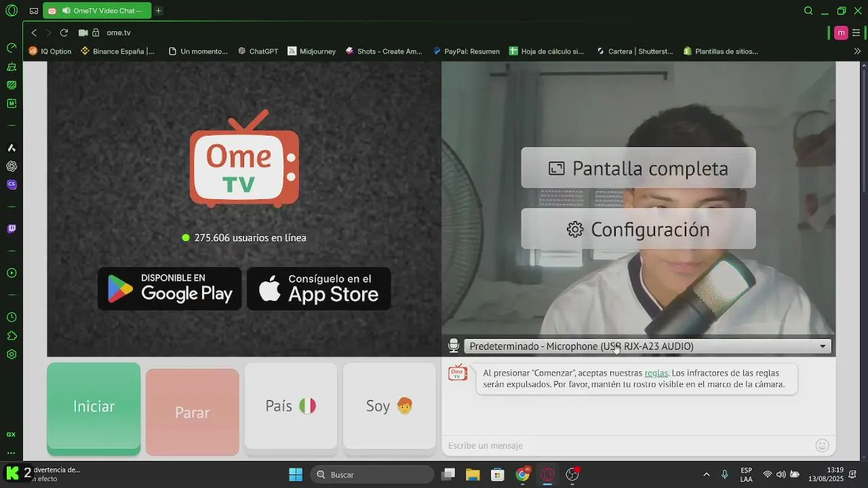The width and height of the screenshot is (868, 488).
Task: Open the Plantillas de sitios bookmark
Action: point(720,51)
